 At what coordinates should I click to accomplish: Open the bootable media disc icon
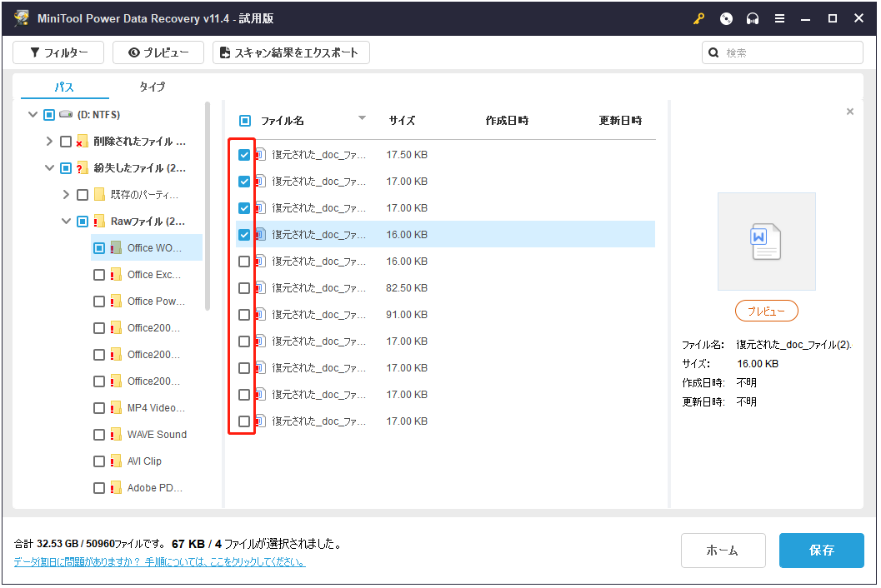coord(725,17)
